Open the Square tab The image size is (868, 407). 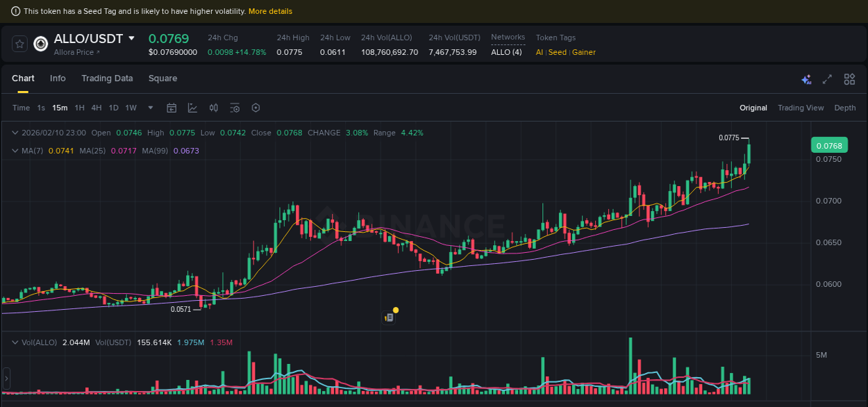[162, 78]
